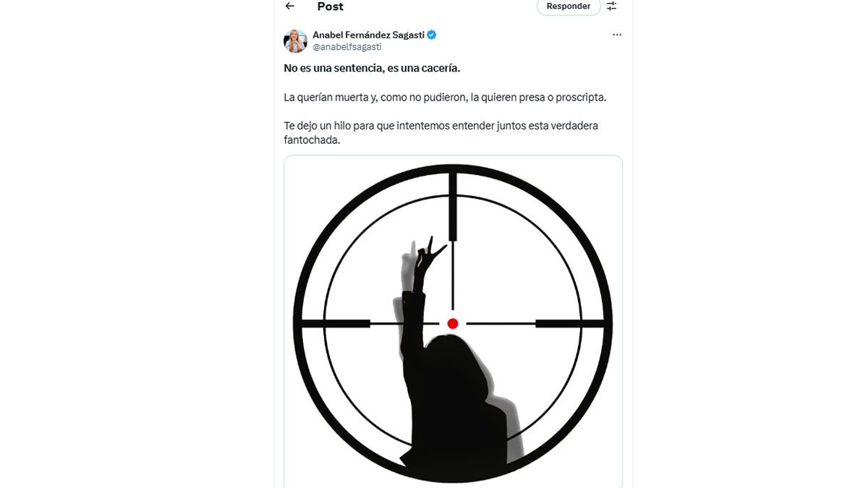Viewport: 868px width, 488px height.
Task: Open the Anabel Fernández Sagasti name link
Action: pos(368,35)
